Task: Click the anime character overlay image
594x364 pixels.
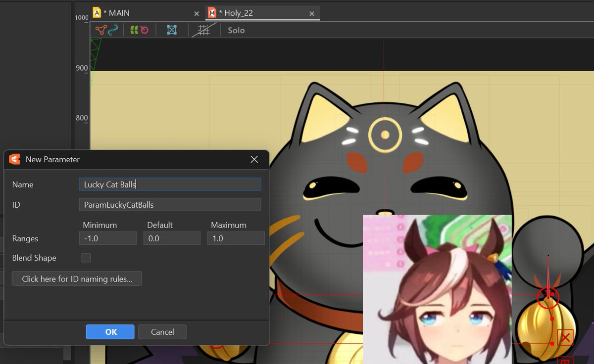Action: tap(437, 289)
